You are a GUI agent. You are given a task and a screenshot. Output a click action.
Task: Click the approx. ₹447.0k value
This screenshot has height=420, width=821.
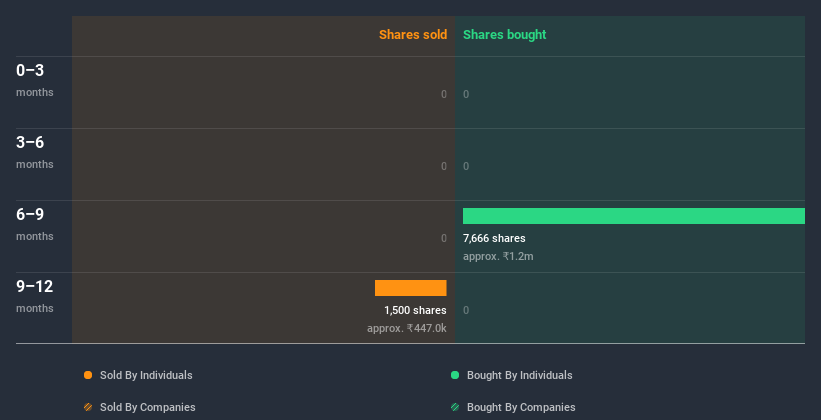(x=407, y=328)
